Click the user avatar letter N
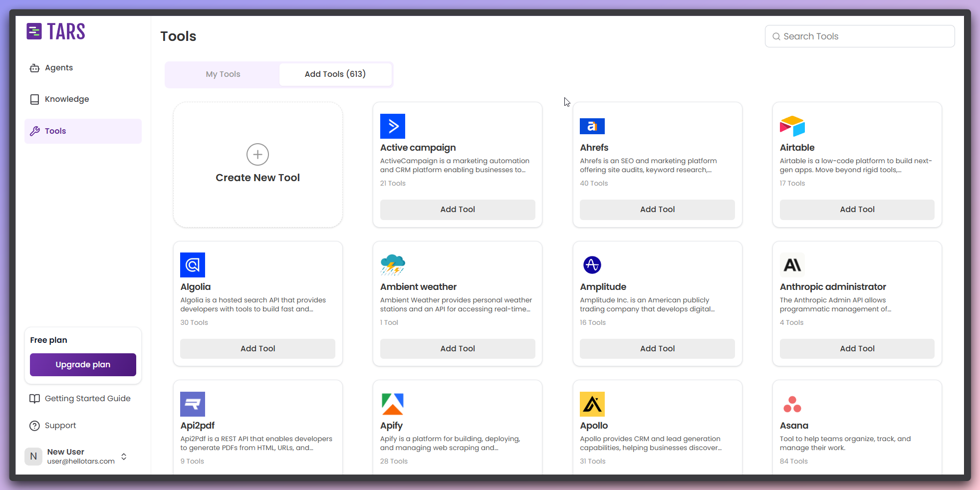980x490 pixels. click(x=33, y=456)
